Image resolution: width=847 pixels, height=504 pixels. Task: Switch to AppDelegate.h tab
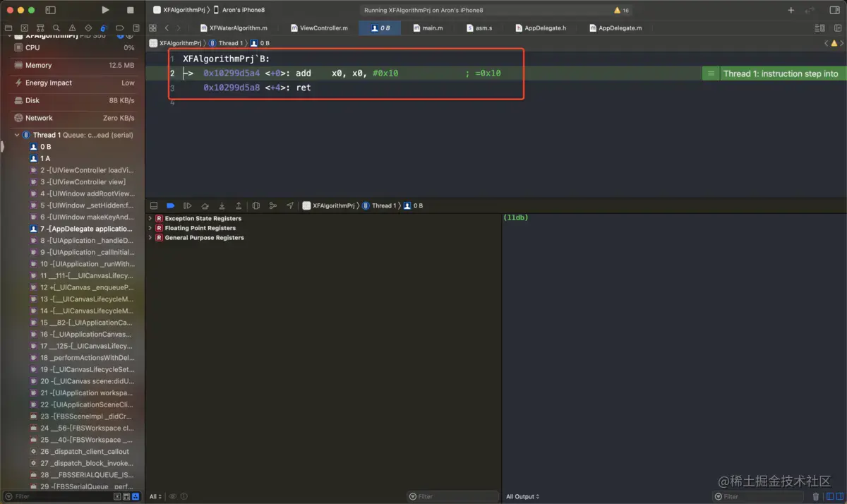(x=541, y=28)
